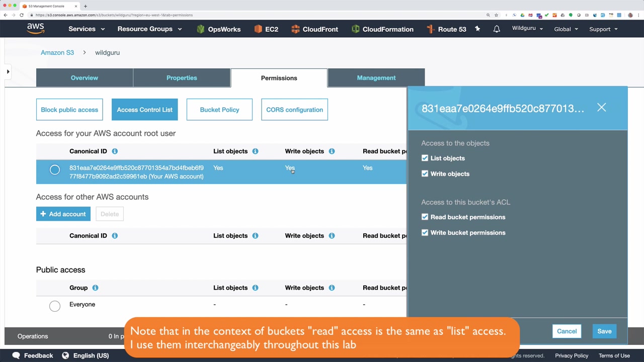Open the Wildguru account dropdown
644x362 pixels.
pos(527,29)
